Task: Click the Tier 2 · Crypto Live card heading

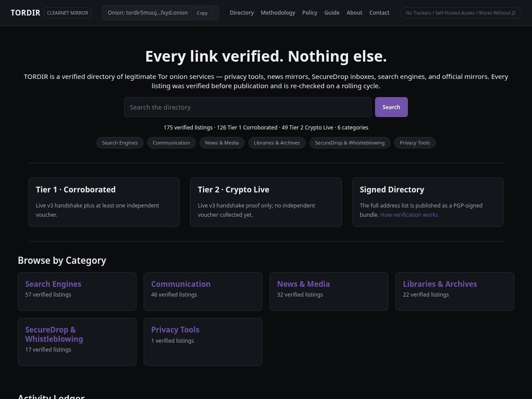Action: pyautogui.click(x=234, y=190)
